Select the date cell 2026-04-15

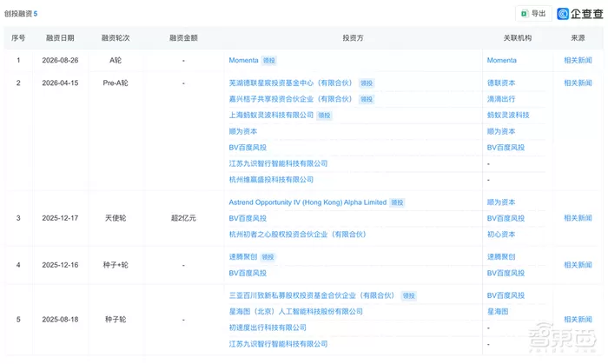[x=60, y=83]
